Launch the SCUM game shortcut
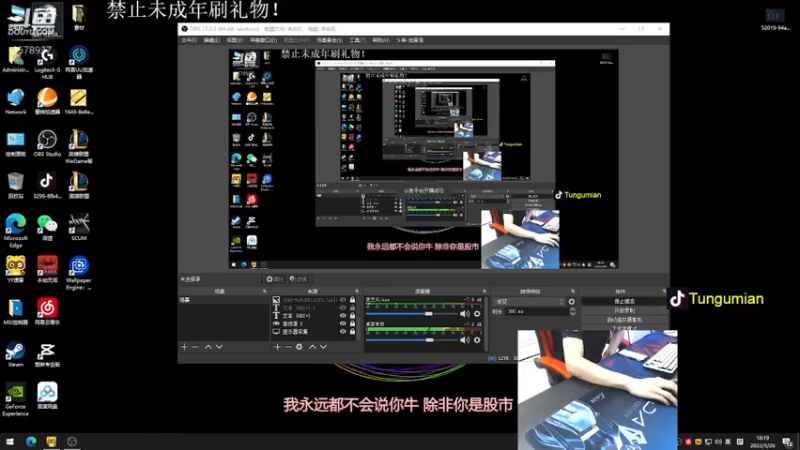The width and height of the screenshot is (800, 450). tap(79, 228)
